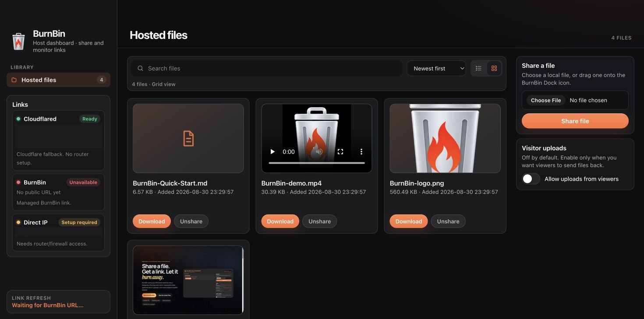Click the BurnBin-demo.mp4 file name

[x=291, y=183]
